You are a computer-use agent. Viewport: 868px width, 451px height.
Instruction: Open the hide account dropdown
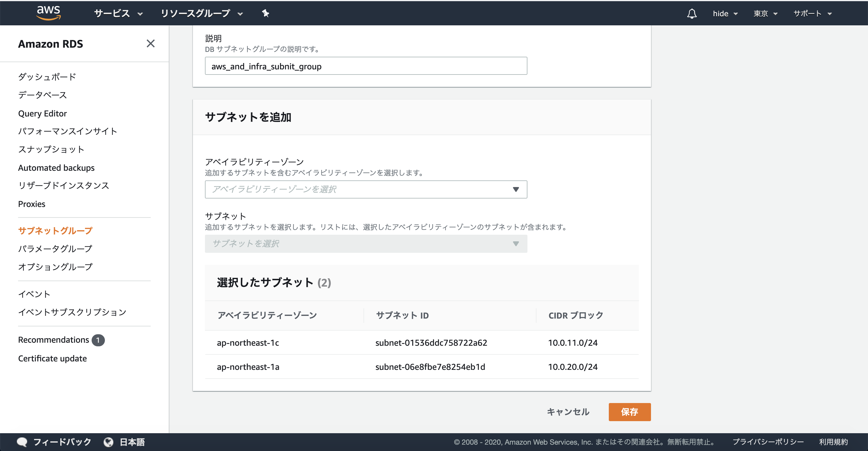click(725, 14)
